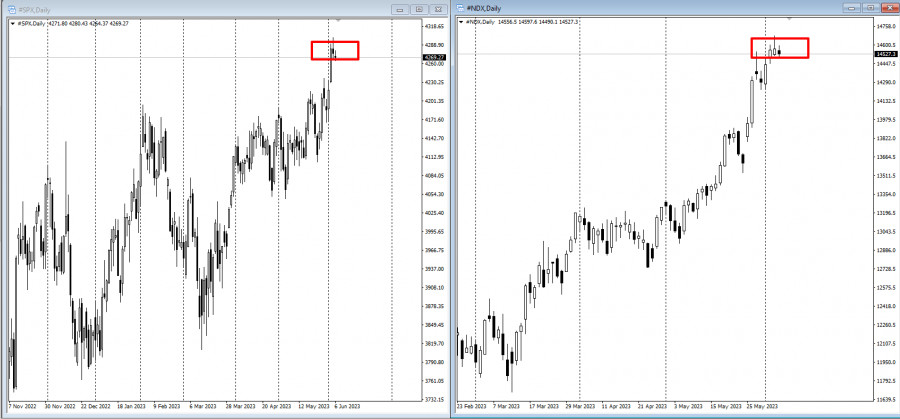Click the 22 Dec 2022 date label
The height and width of the screenshot is (419, 900).
coord(96,405)
